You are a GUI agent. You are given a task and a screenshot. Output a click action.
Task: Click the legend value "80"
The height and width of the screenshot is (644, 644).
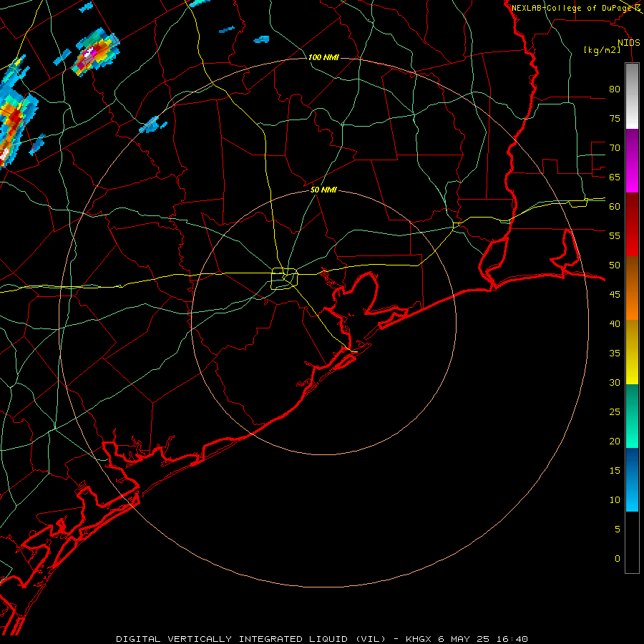615,89
